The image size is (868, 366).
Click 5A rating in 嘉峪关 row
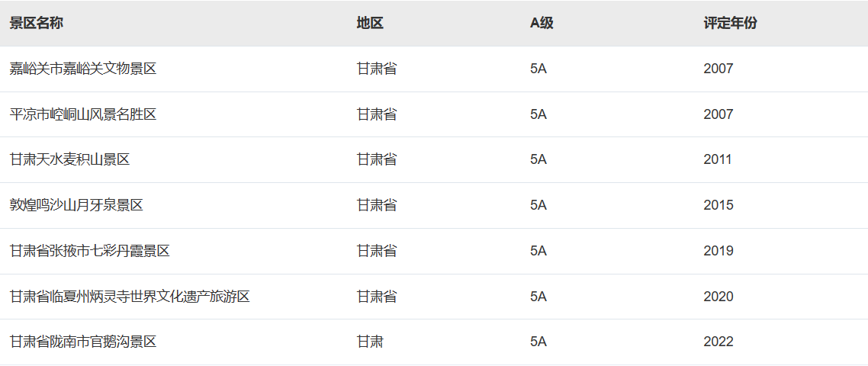click(x=538, y=69)
